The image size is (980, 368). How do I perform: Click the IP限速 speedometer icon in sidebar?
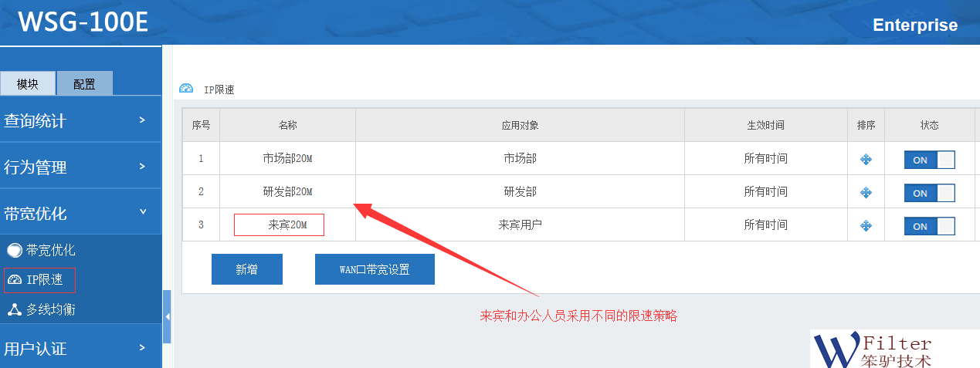point(14,280)
